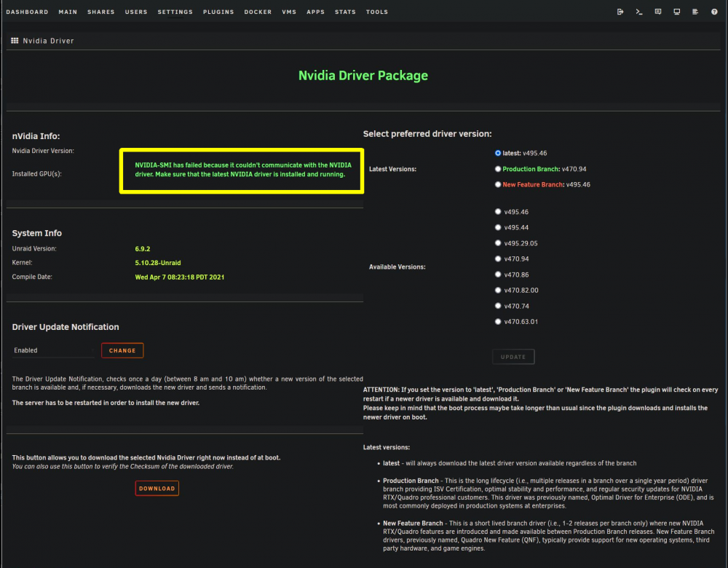Open the system log icon
728x568 pixels.
point(695,12)
